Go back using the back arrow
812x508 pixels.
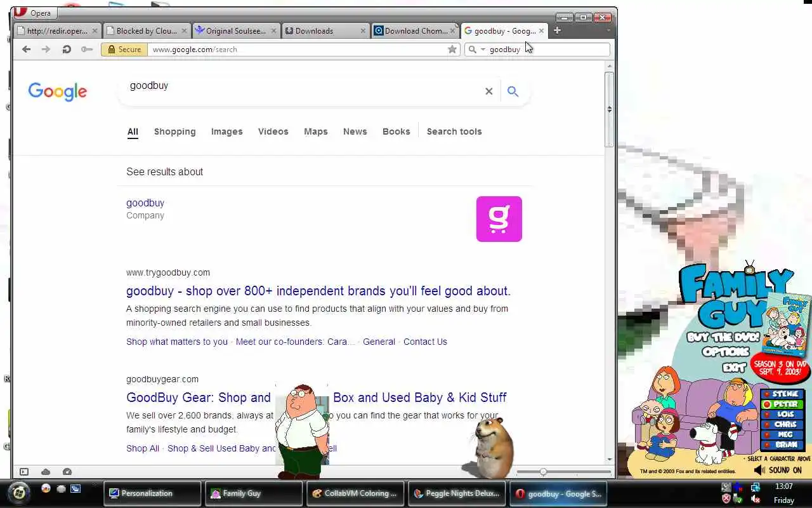click(26, 49)
